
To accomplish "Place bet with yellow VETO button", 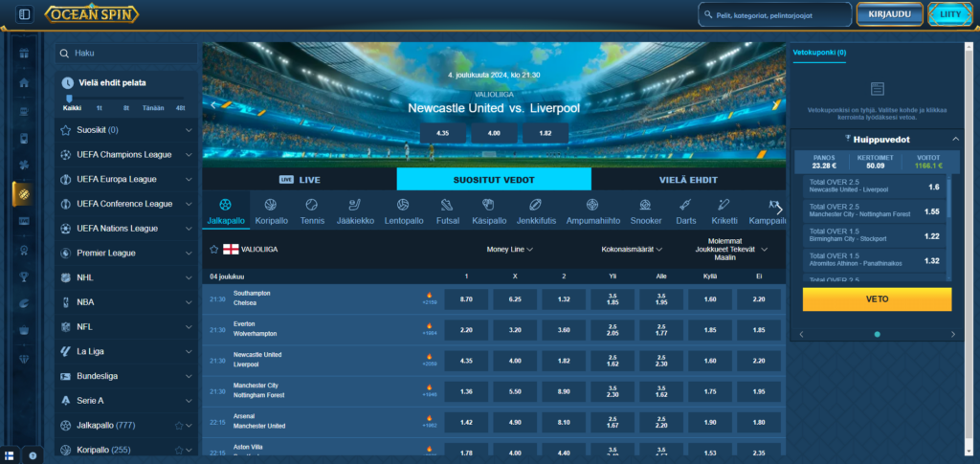I will coord(877,299).
